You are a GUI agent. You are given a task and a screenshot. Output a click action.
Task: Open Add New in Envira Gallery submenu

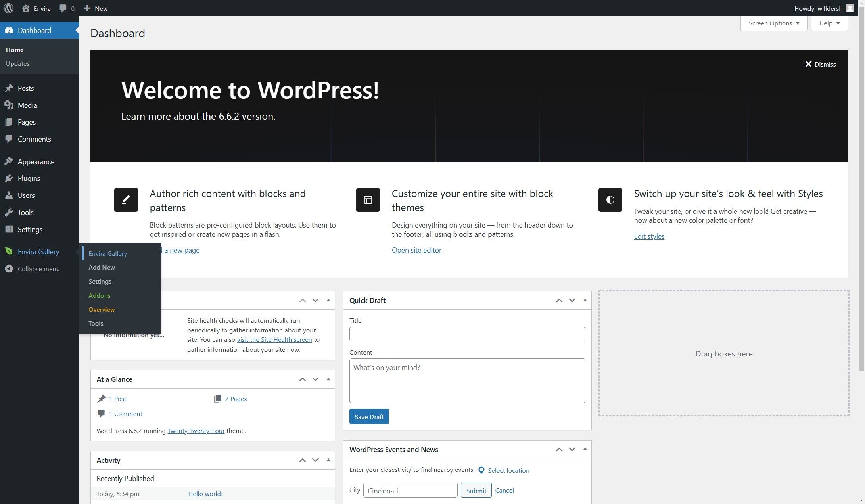[102, 268]
